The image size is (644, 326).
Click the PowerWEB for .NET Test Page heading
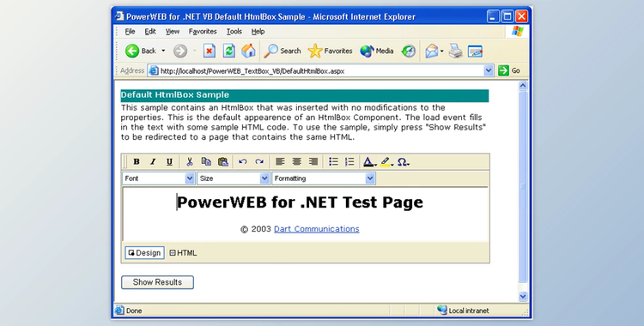[x=300, y=202]
